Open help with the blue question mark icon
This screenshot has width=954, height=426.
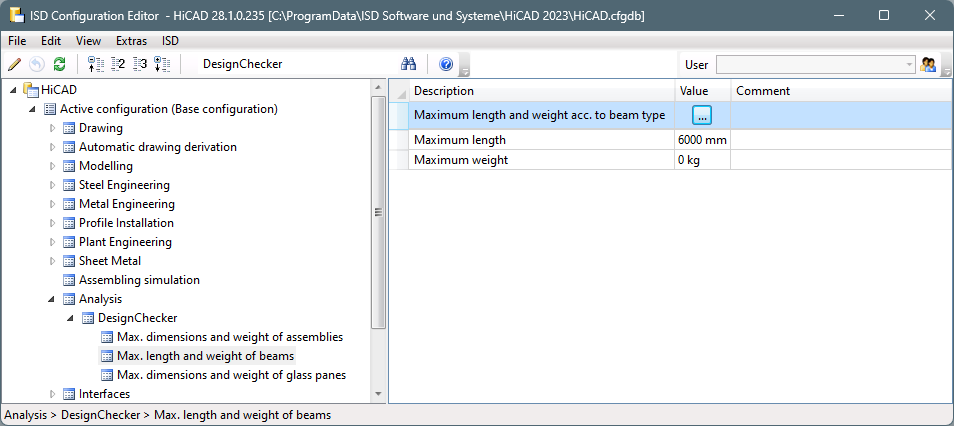coord(446,64)
